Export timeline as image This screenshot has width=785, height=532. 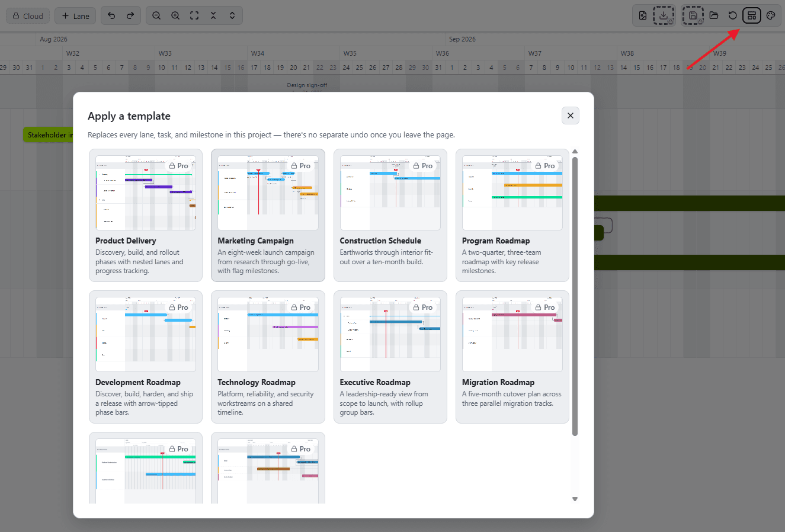coord(643,15)
